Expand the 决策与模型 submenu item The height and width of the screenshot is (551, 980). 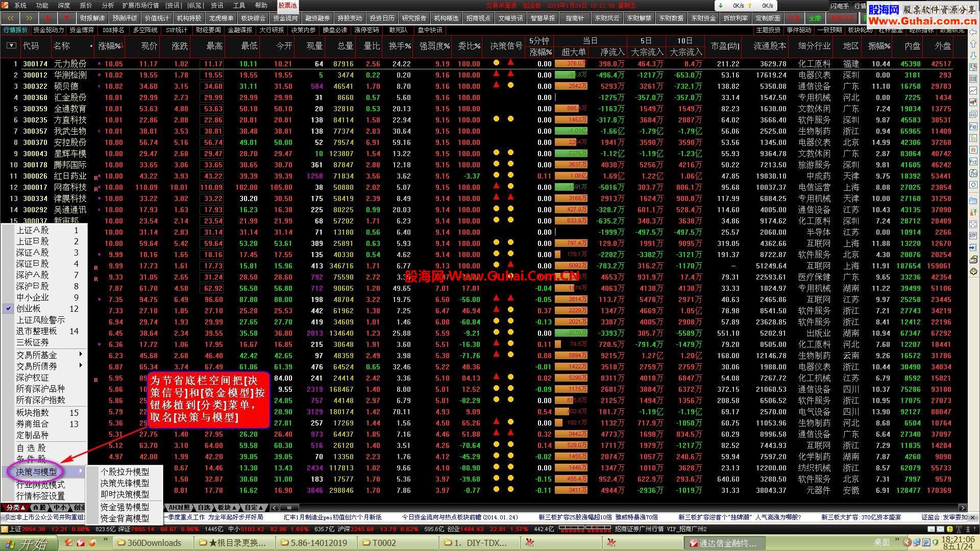click(x=43, y=472)
